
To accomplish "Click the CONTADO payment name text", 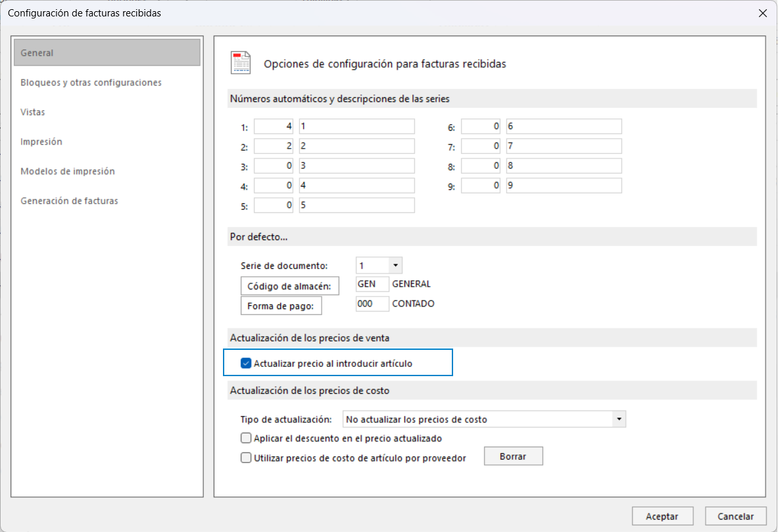I will click(413, 304).
